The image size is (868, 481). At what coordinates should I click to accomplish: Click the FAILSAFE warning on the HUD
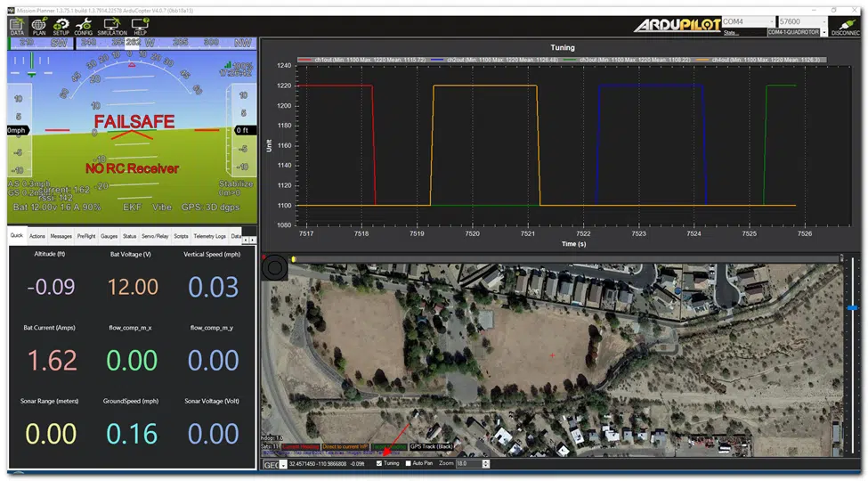point(134,121)
